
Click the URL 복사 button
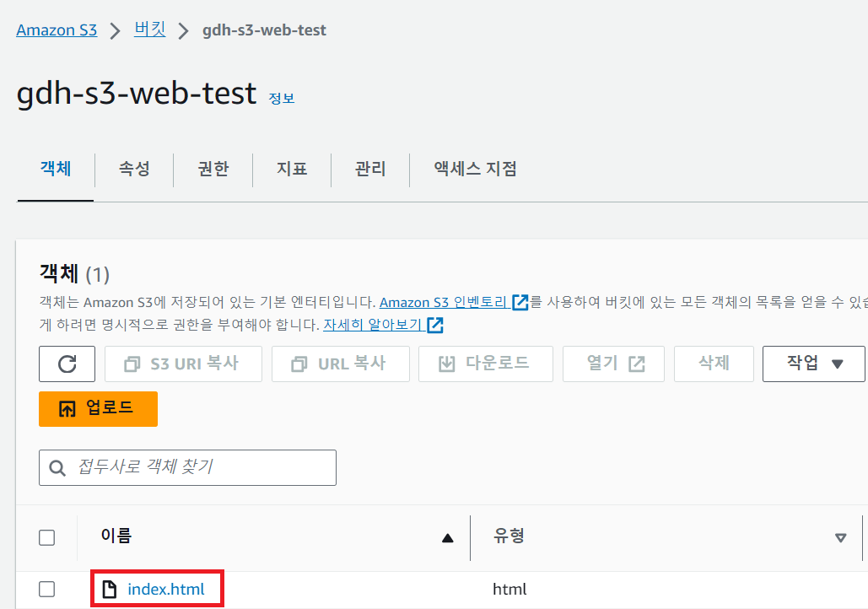pos(341,364)
